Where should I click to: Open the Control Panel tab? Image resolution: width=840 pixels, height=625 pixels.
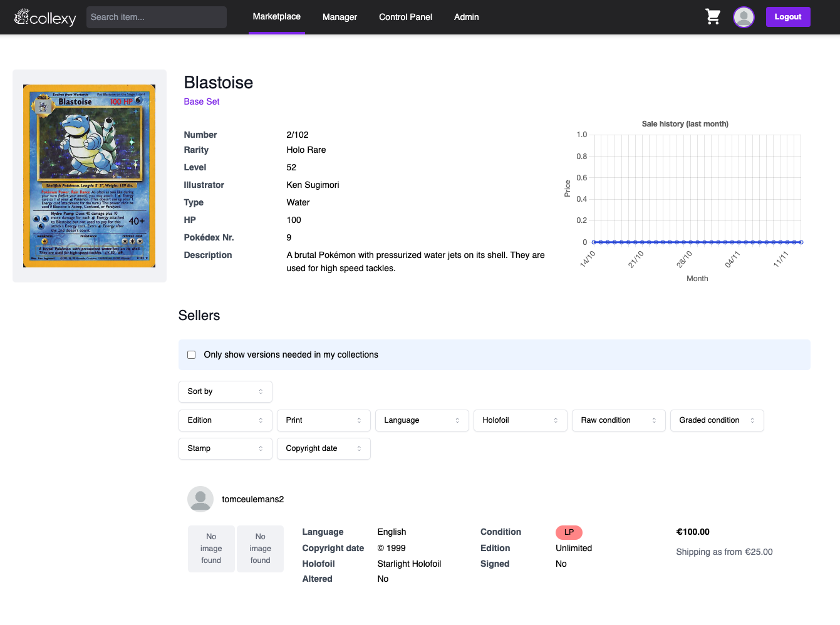coord(405,17)
